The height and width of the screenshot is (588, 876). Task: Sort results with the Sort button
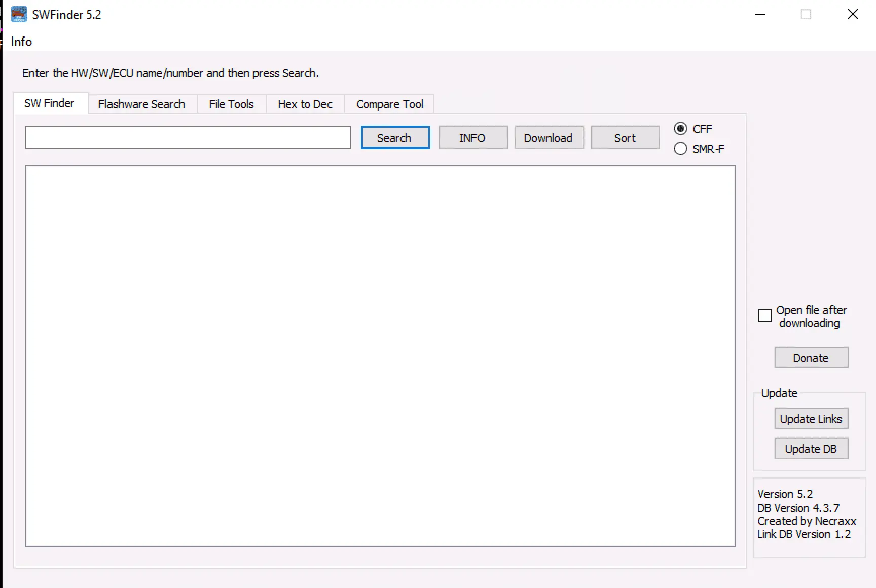point(625,138)
